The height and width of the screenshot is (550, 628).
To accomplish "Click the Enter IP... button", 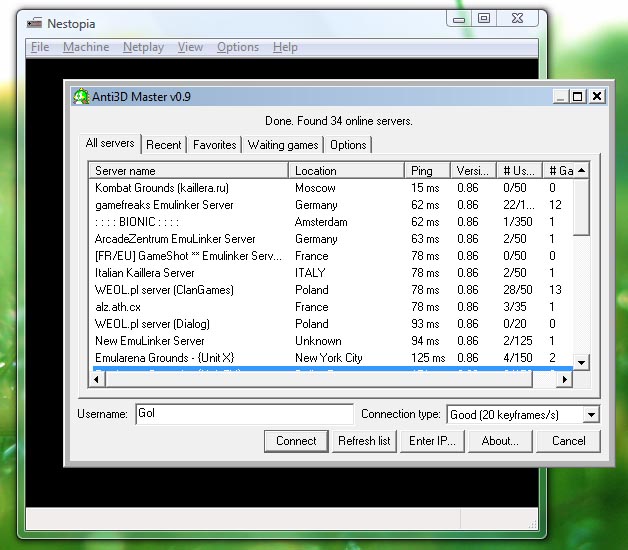I will tap(432, 441).
